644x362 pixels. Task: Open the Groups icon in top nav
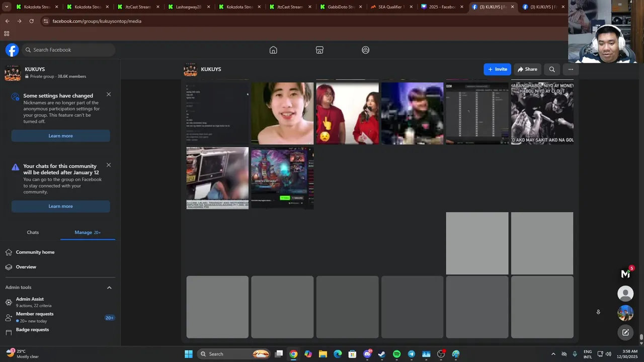coord(366,50)
